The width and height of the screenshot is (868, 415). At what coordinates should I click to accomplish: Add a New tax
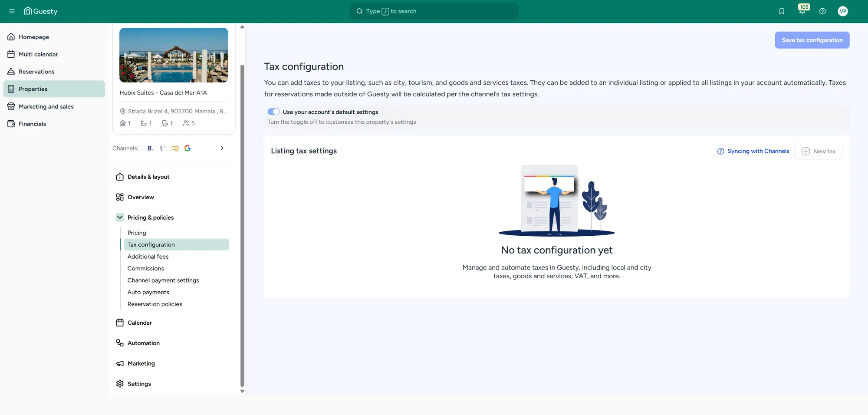coord(819,152)
